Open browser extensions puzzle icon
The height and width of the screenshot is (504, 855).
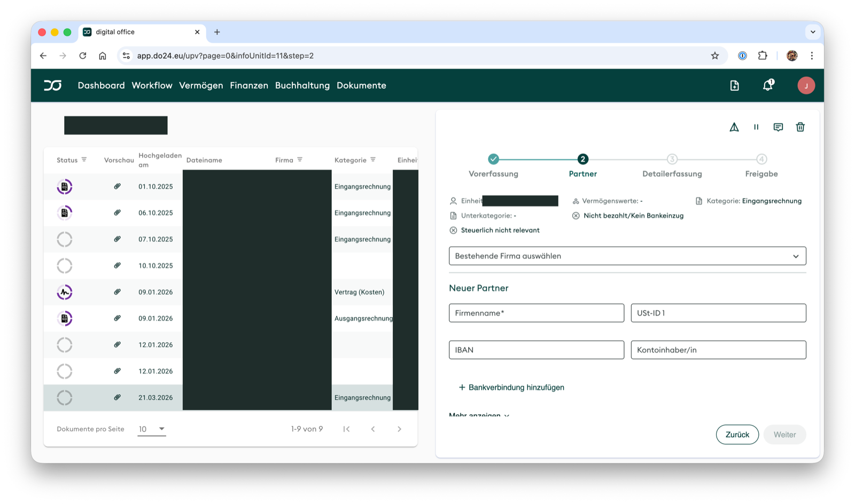763,56
